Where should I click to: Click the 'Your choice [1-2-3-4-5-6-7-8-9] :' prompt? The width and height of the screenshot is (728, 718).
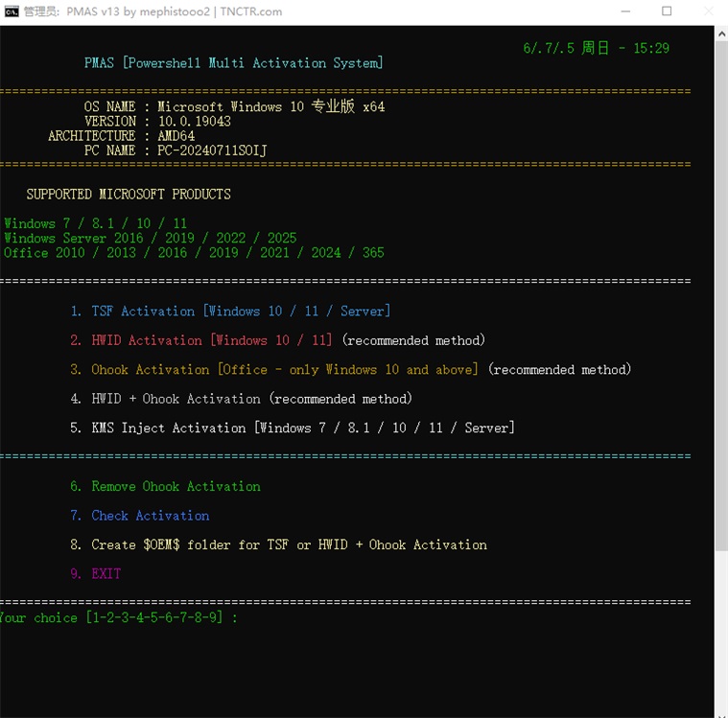119,617
